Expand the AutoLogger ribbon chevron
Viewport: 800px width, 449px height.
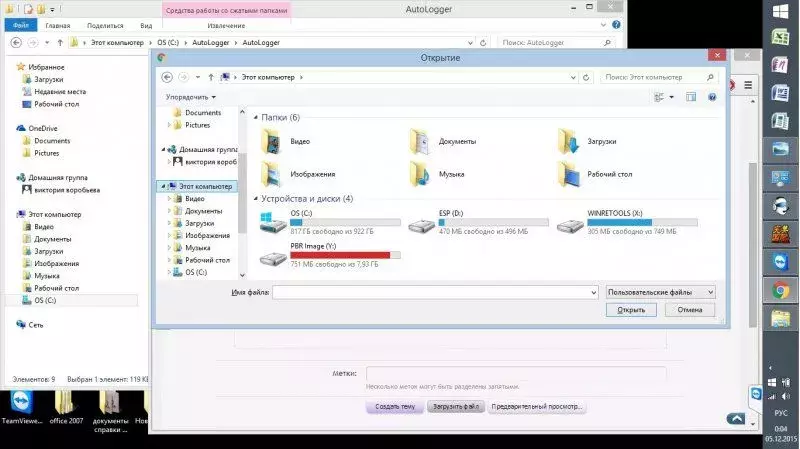603,24
